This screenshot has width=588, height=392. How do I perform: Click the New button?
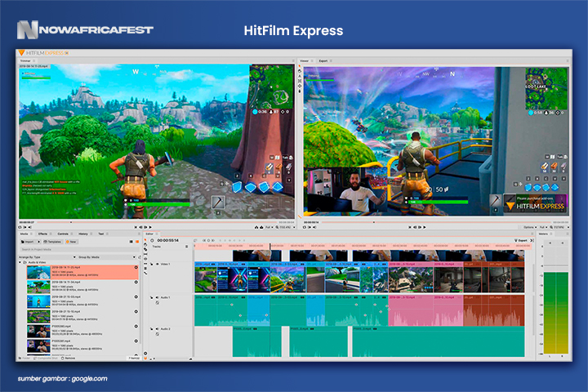71,242
